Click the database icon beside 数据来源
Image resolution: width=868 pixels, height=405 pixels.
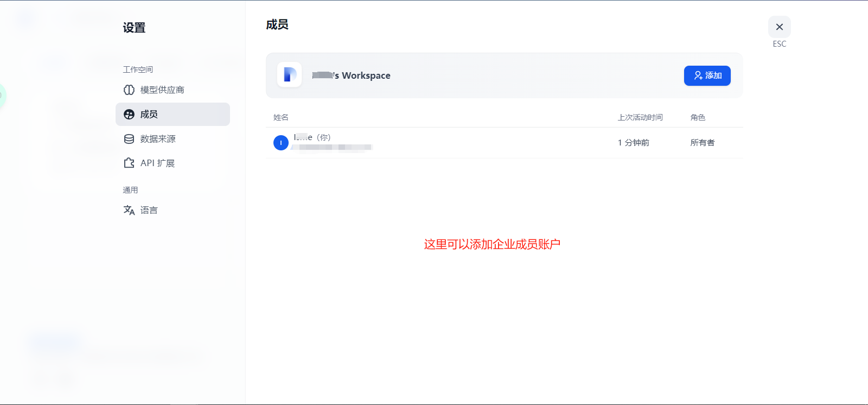[129, 139]
